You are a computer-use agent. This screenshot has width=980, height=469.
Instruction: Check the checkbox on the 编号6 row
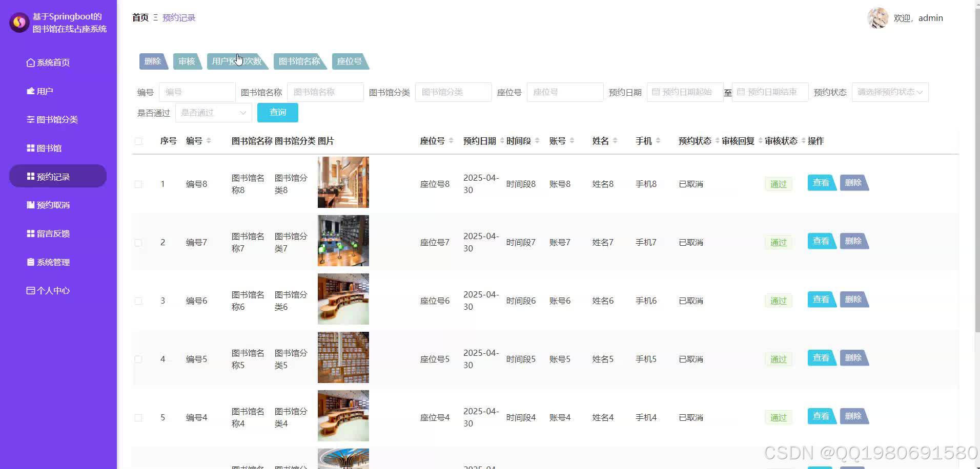[x=138, y=301]
